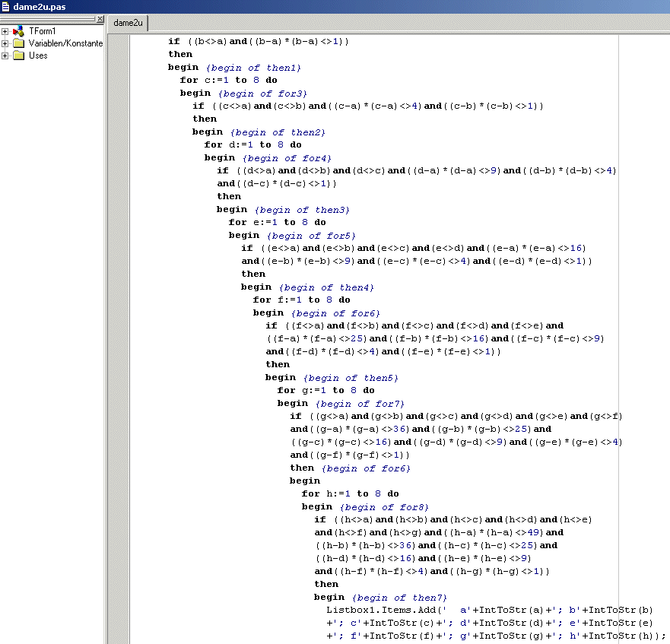This screenshot has height=644, width=670.
Task: Select the Variablen/Konstanten tree label
Action: point(65,43)
